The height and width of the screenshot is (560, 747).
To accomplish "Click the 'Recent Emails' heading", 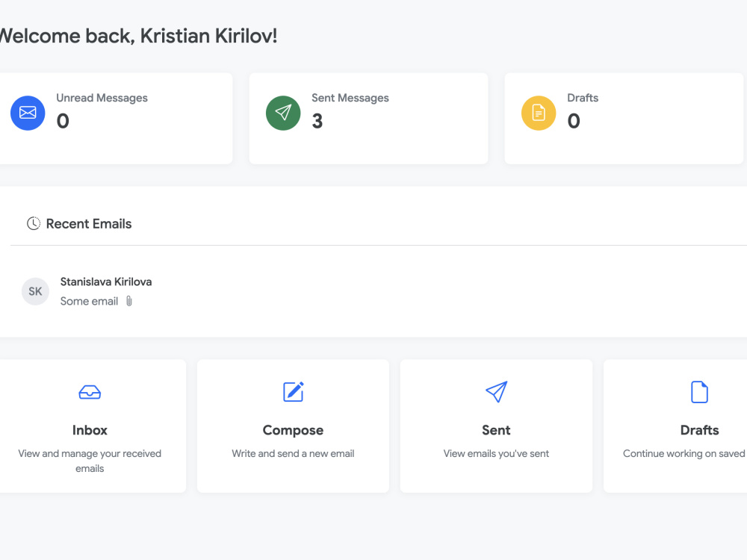I will [89, 224].
